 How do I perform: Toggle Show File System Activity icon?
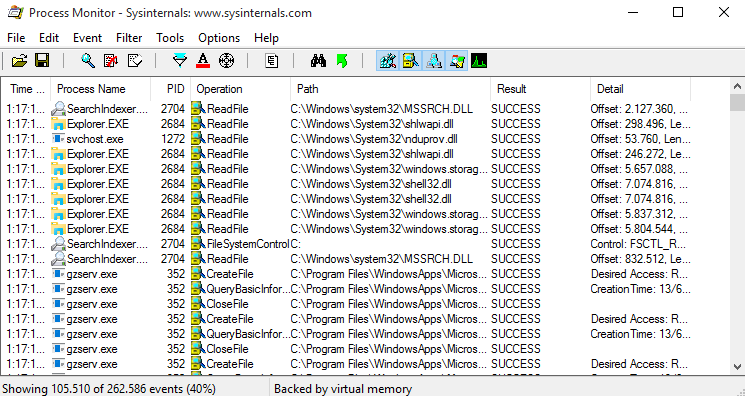pyautogui.click(x=411, y=61)
